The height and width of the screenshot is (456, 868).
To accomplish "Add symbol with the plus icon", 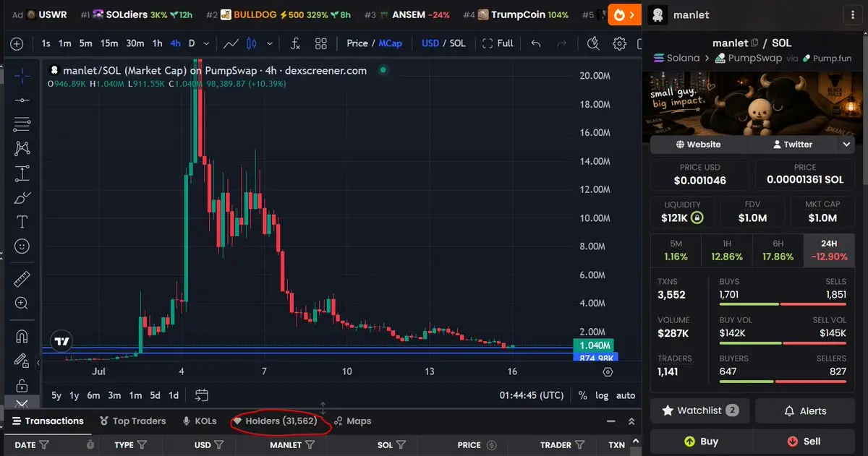I will pos(17,43).
